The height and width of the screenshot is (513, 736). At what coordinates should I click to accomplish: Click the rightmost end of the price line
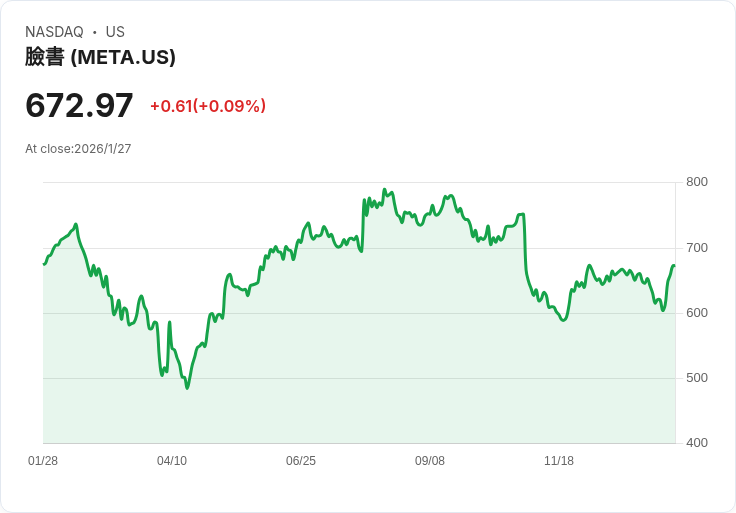coord(674,265)
